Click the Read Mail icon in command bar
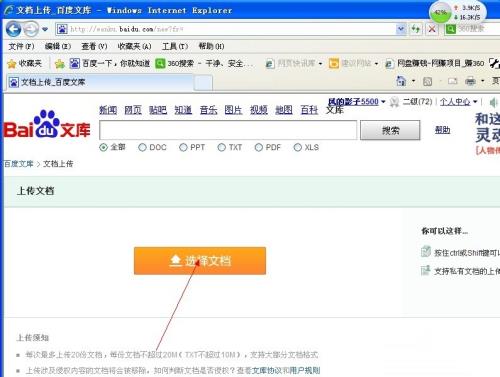Screen dimensions: 500x377 tap(452, 81)
